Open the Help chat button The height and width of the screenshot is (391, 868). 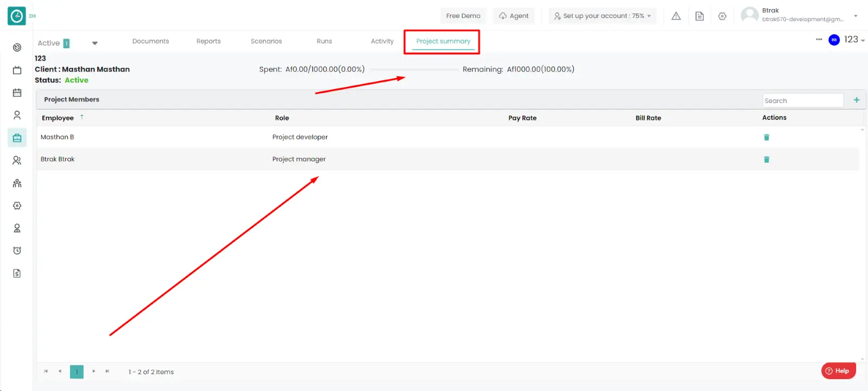(x=838, y=371)
